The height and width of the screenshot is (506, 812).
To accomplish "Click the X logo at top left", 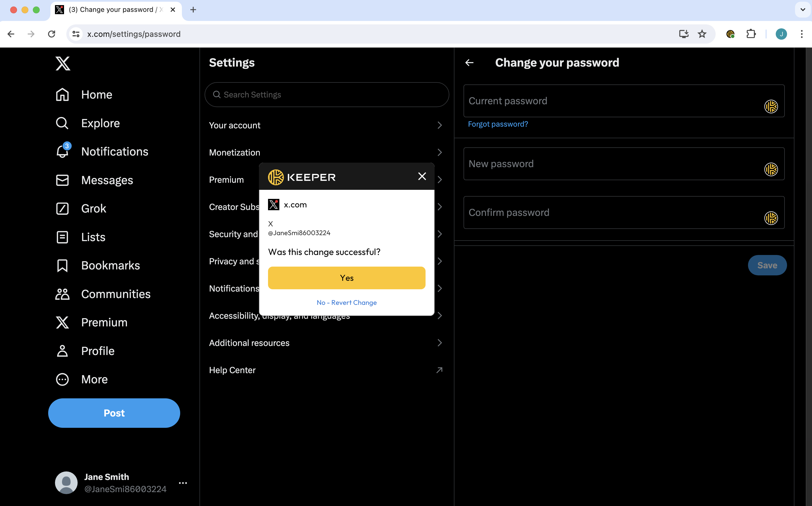I will click(x=63, y=63).
